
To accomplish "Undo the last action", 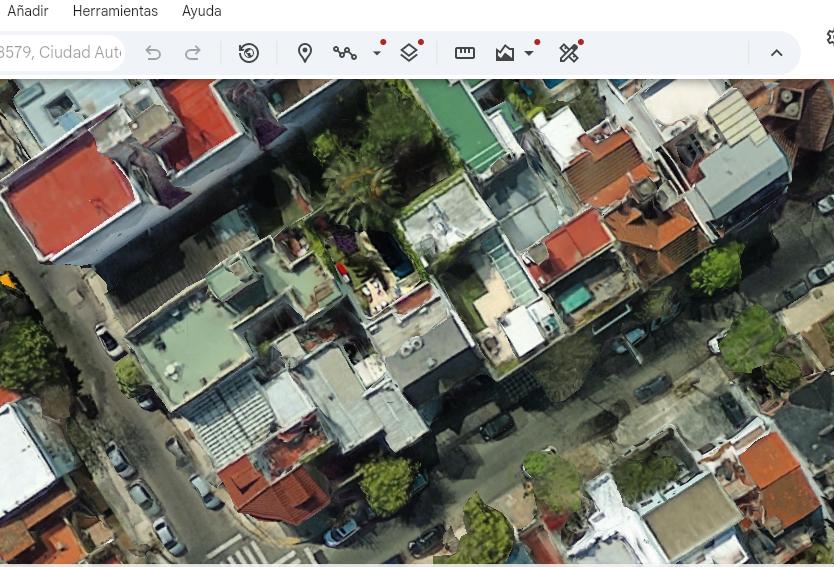I will [153, 53].
